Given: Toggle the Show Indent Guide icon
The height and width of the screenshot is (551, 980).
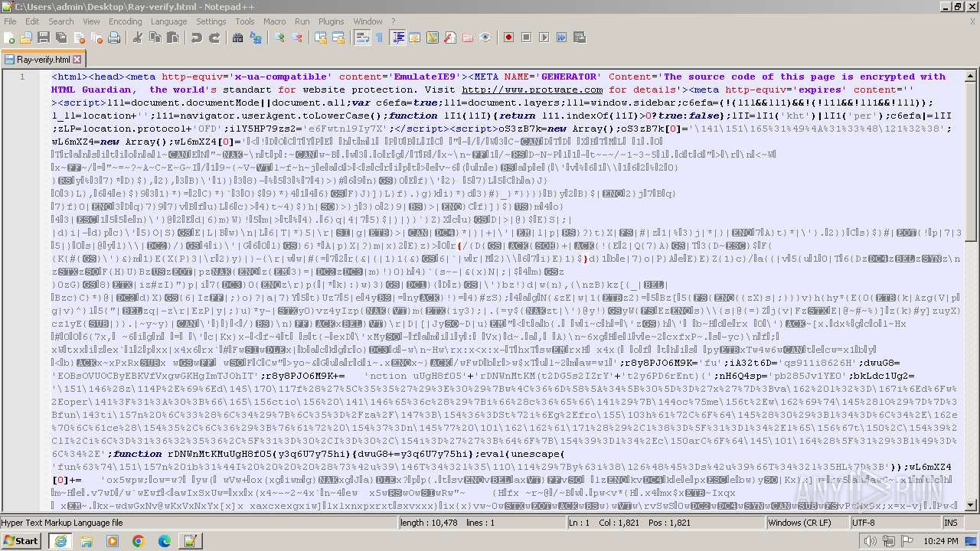Looking at the screenshot, I should coord(397,37).
